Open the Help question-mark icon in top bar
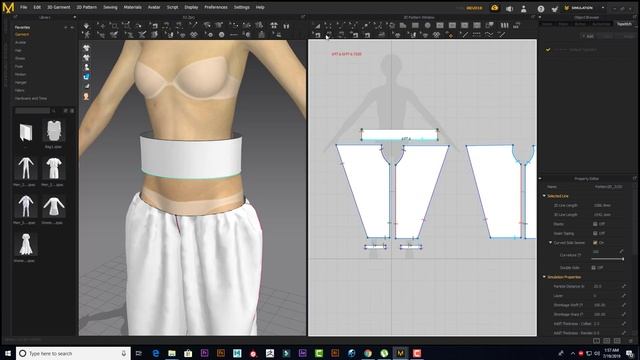Viewport: 640px width, 360px height. 541,8
